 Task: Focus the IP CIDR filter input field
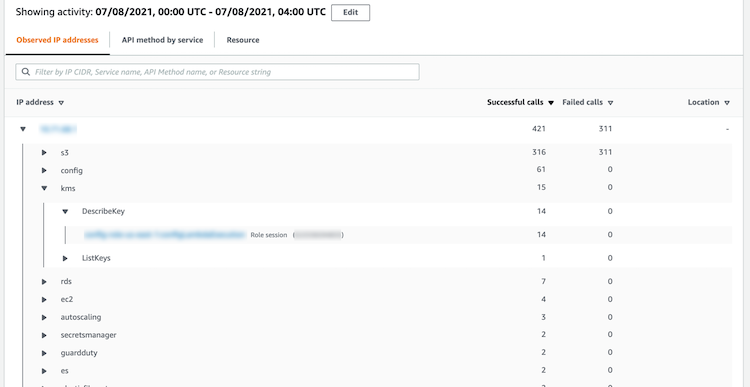click(x=218, y=72)
